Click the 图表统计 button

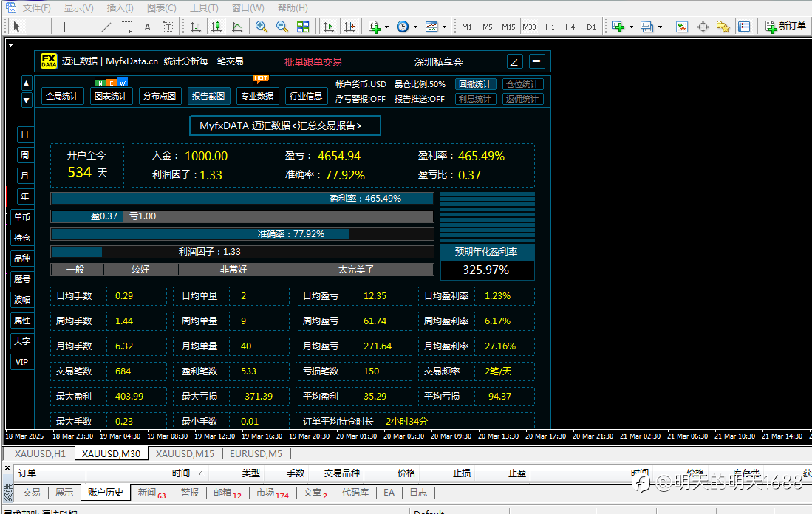(x=111, y=96)
